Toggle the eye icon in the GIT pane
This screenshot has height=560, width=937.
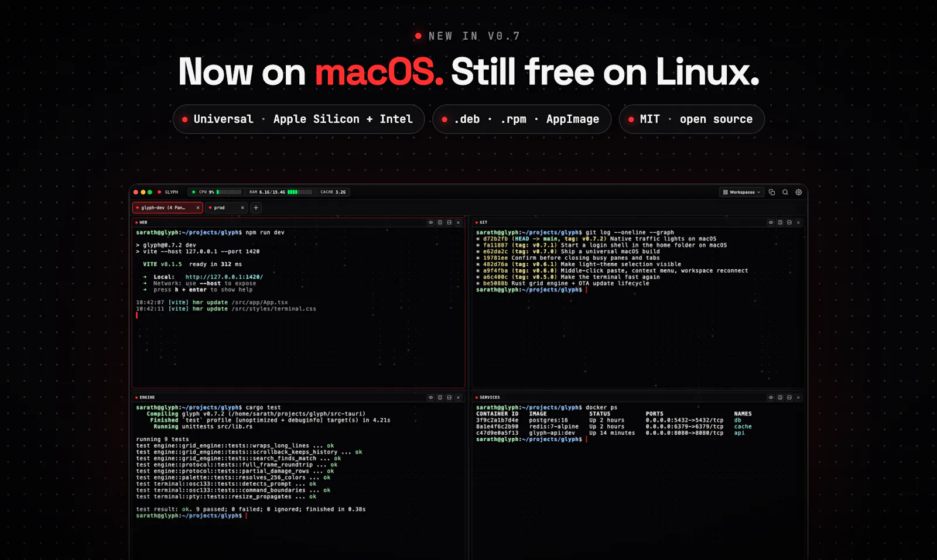click(x=771, y=222)
